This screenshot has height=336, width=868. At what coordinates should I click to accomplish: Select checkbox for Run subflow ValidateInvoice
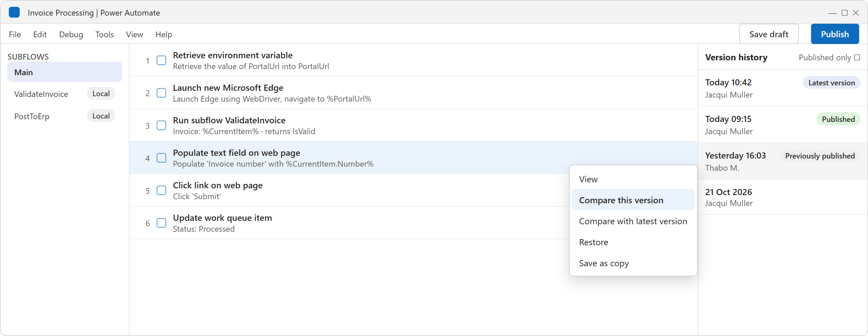click(161, 126)
